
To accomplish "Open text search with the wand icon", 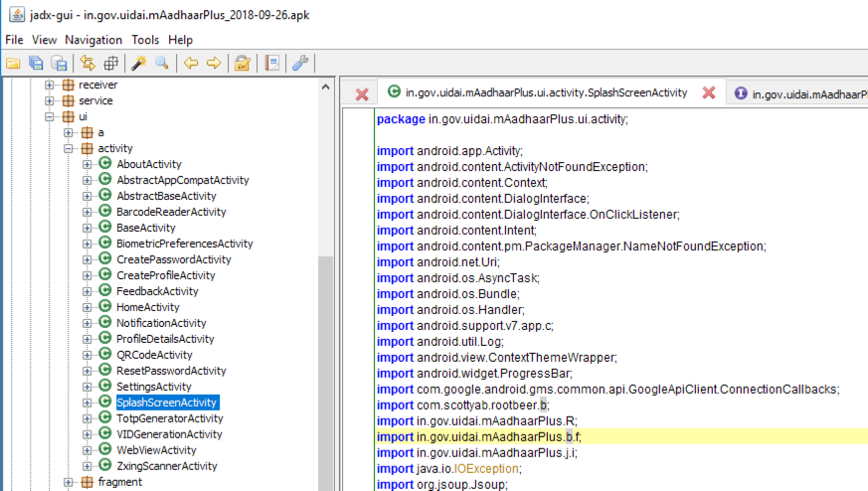I will point(138,64).
